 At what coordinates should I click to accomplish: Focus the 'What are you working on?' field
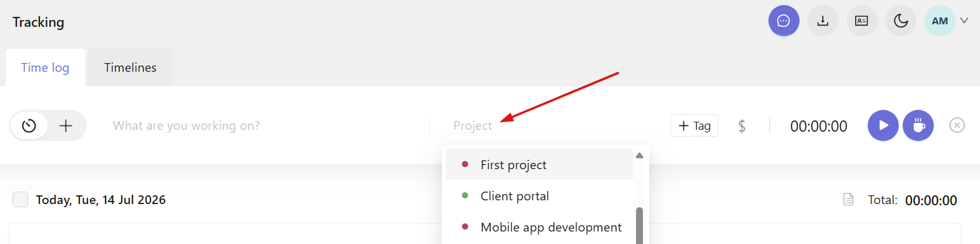[x=265, y=125]
